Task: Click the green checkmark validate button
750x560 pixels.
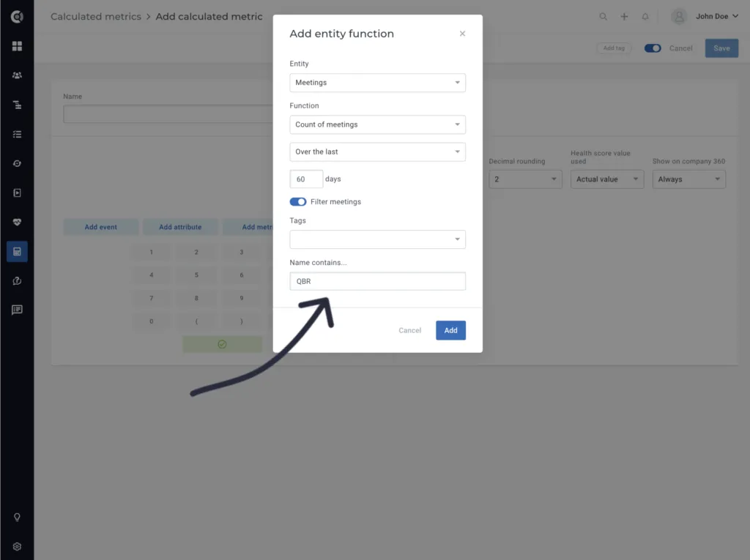Action: (x=222, y=344)
